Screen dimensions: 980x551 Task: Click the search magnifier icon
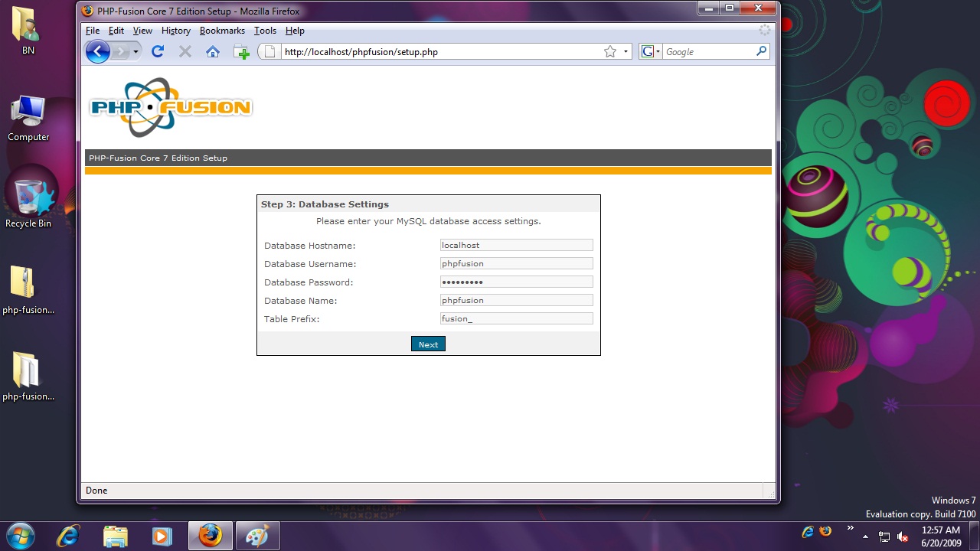point(761,51)
